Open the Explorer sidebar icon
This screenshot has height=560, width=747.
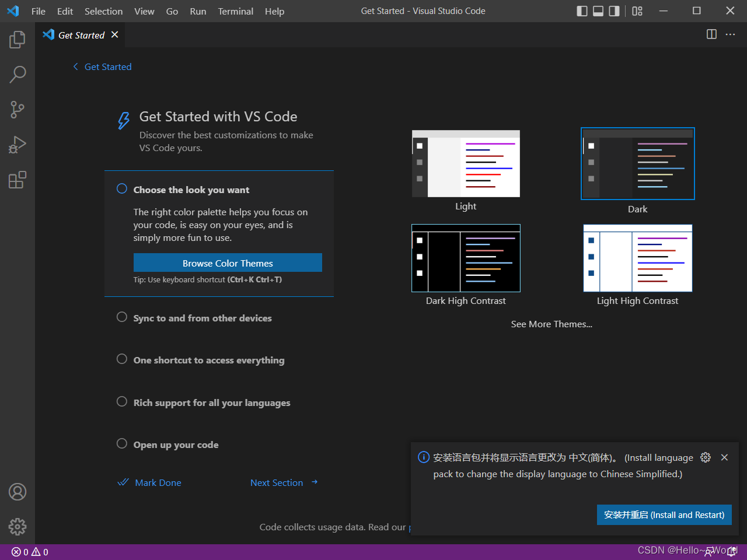tap(17, 40)
